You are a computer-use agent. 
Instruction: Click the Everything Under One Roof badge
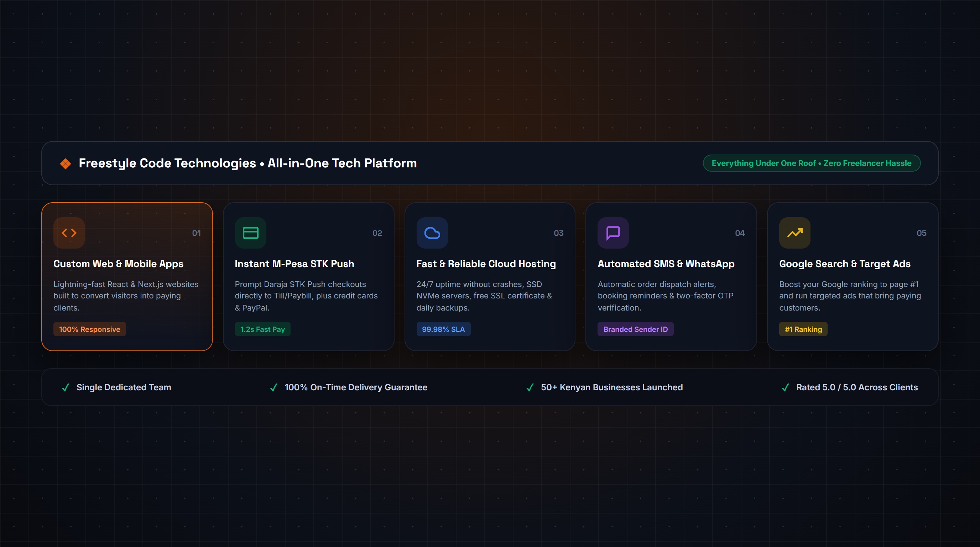(x=812, y=163)
